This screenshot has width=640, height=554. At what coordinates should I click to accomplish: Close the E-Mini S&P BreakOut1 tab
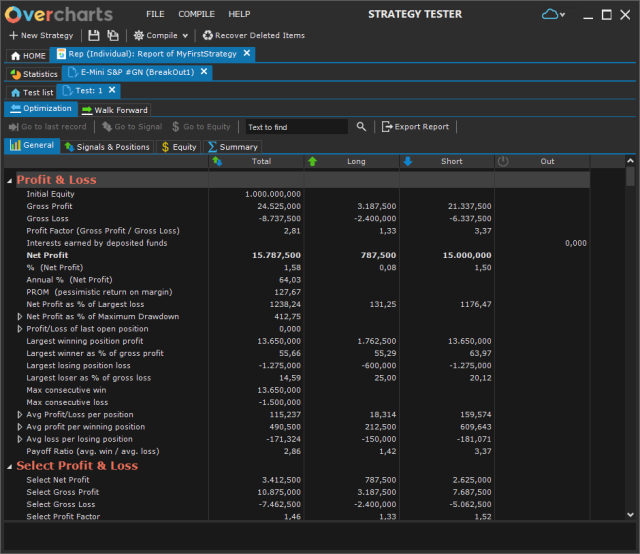[204, 71]
